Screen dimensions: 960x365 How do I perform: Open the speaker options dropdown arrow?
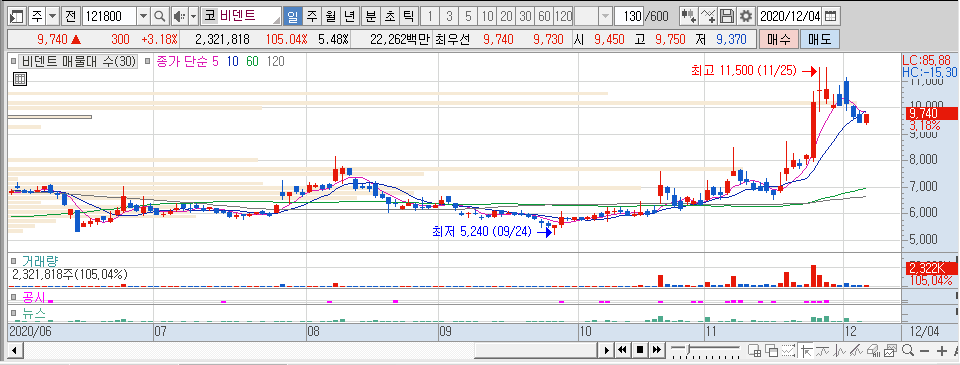(193, 16)
